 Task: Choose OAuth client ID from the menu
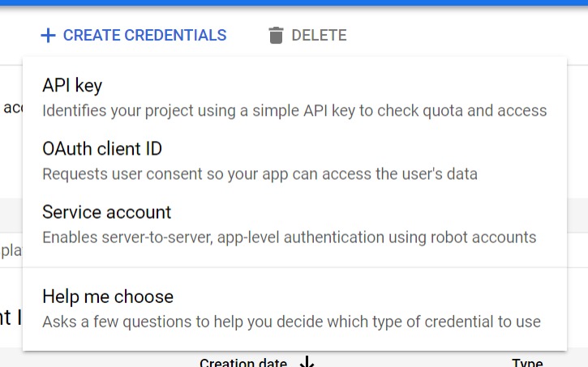pos(294,160)
